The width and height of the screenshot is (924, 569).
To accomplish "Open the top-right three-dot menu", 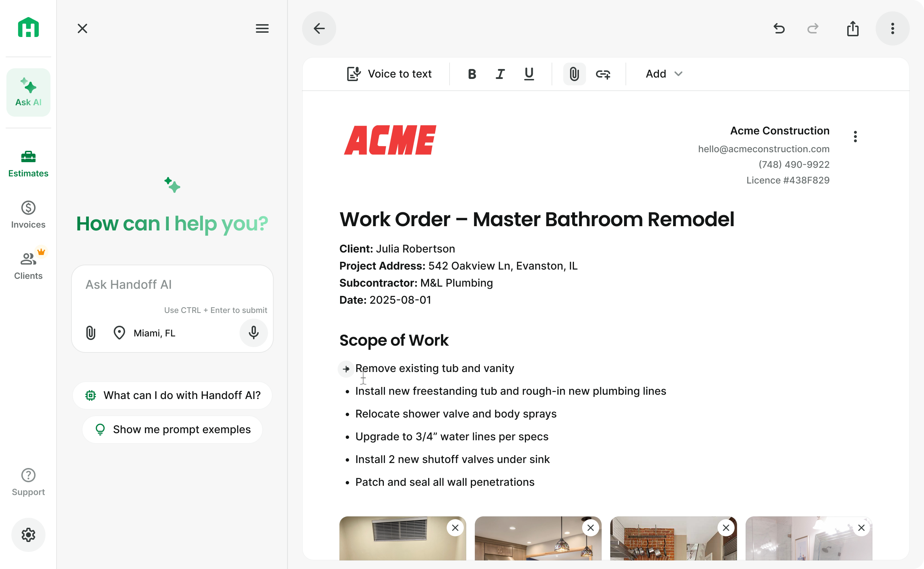I will pos(892,28).
